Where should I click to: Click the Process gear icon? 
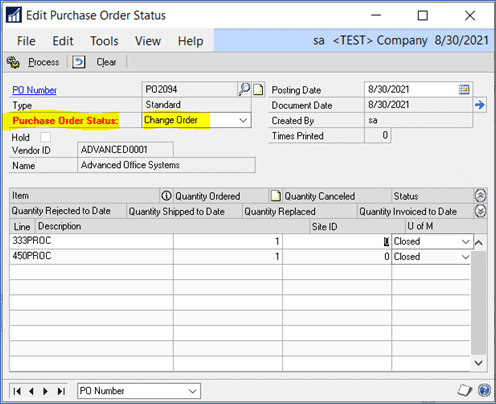[x=13, y=62]
